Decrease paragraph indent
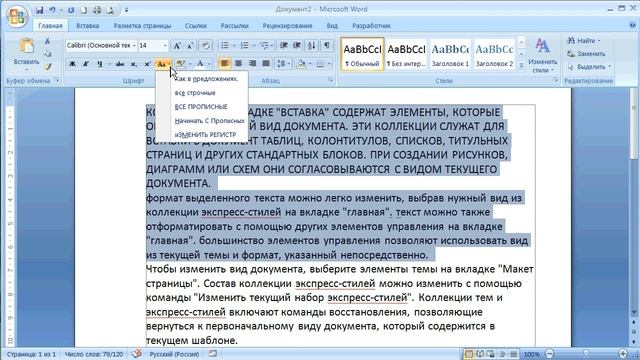 [x=284, y=46]
